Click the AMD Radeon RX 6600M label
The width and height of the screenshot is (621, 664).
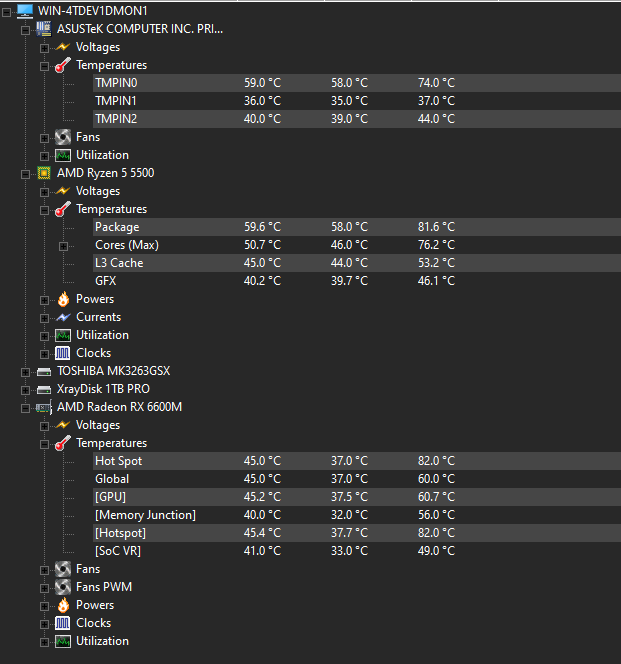point(119,407)
